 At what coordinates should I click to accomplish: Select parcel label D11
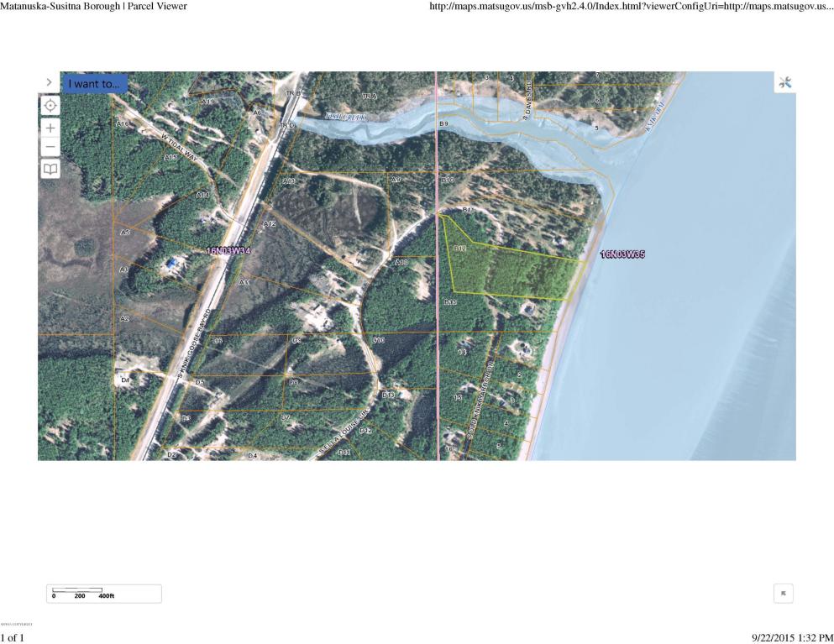344,452
